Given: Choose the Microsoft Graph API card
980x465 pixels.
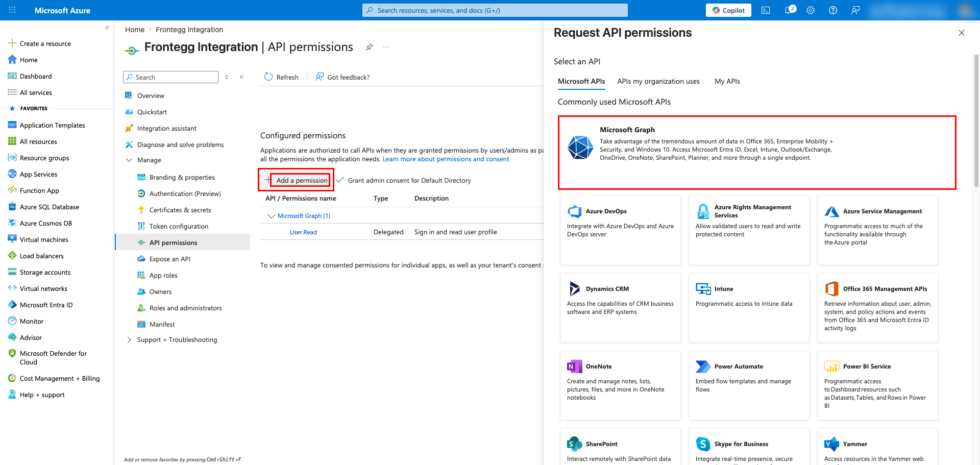Looking at the screenshot, I should pyautogui.click(x=757, y=153).
